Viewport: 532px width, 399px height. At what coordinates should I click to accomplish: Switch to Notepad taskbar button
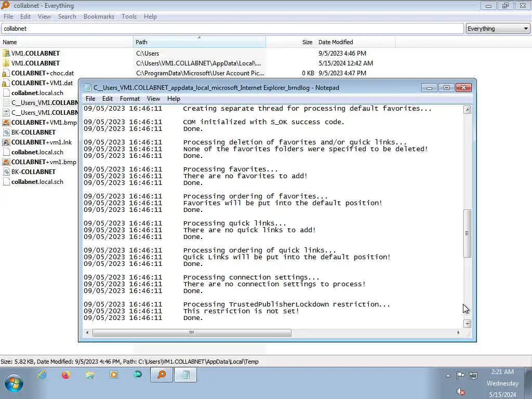185,375
